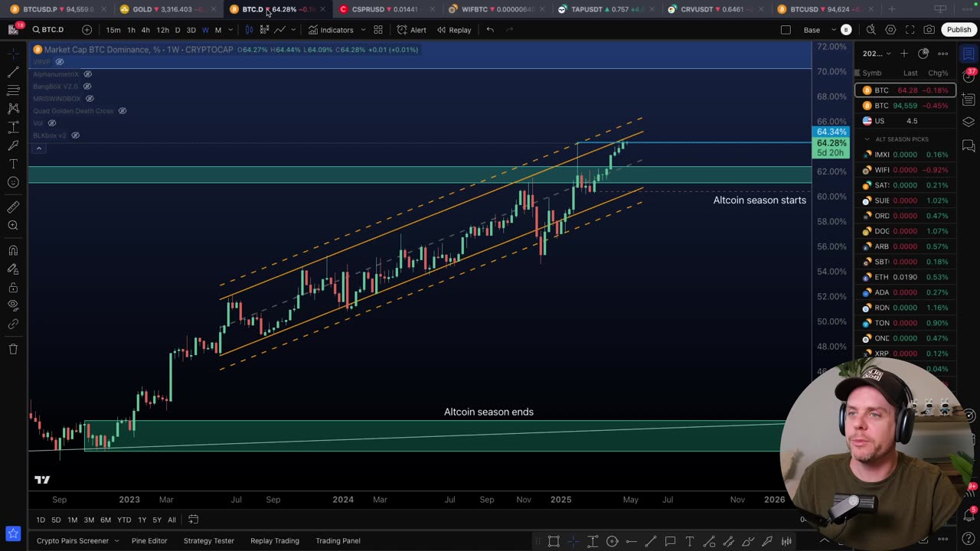
Task: Collapse the ALT SEASON PICKS section
Action: 867,139
